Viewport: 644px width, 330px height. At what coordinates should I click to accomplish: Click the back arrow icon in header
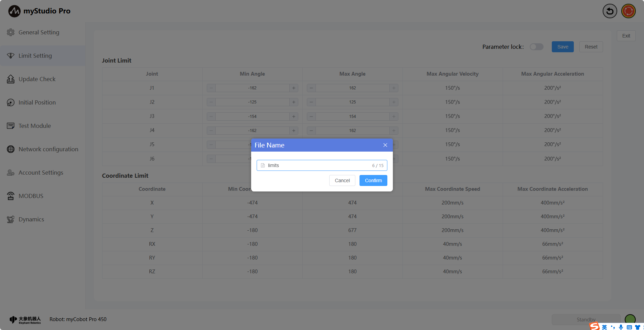click(610, 11)
